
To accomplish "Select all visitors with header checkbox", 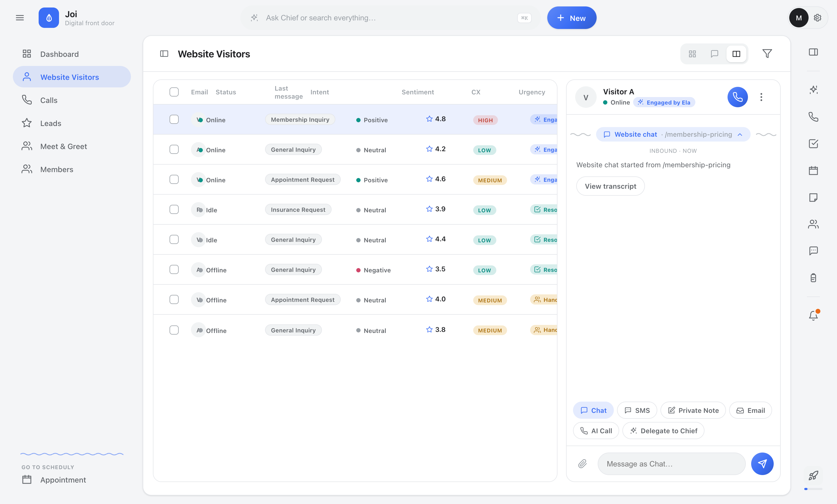I will click(174, 92).
